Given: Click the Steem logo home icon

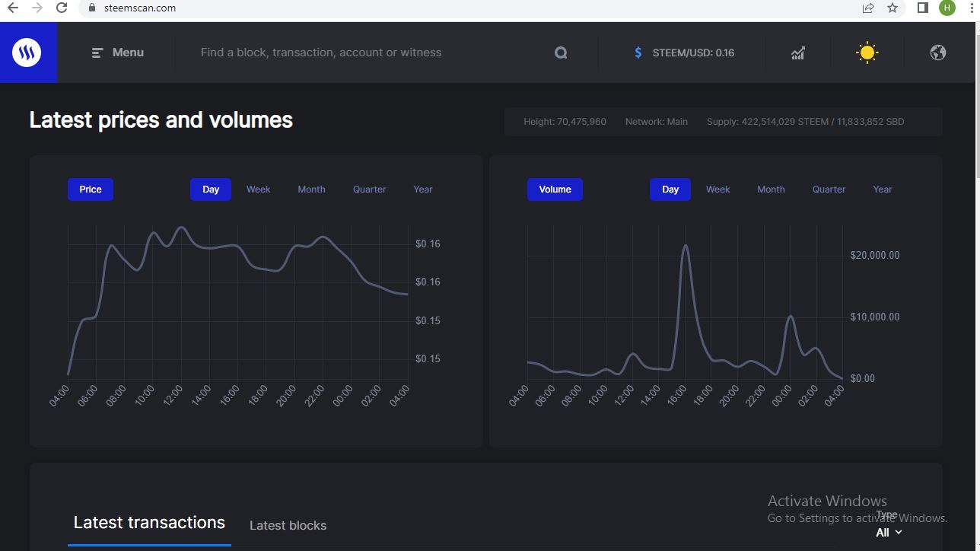Looking at the screenshot, I should 27,53.
